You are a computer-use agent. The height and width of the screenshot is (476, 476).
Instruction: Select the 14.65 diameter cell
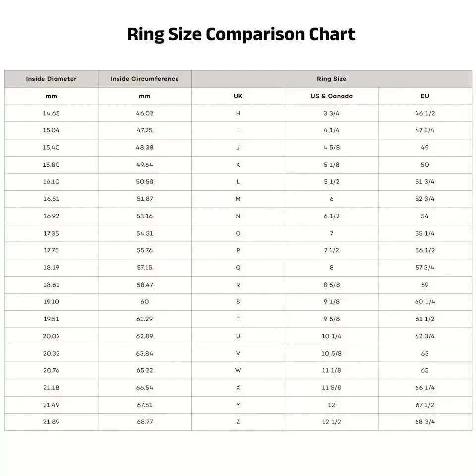51,113
